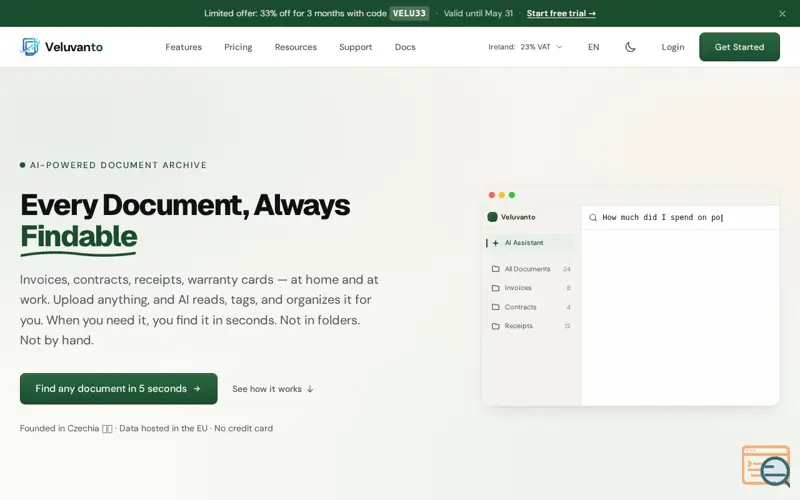Image resolution: width=800 pixels, height=500 pixels.
Task: Open the Docs nav link
Action: [405, 47]
